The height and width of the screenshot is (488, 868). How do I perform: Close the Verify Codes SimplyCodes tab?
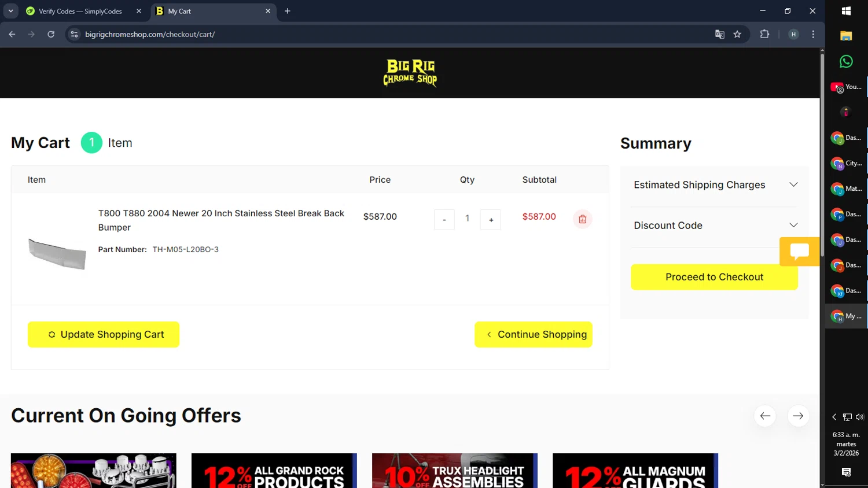(139, 11)
